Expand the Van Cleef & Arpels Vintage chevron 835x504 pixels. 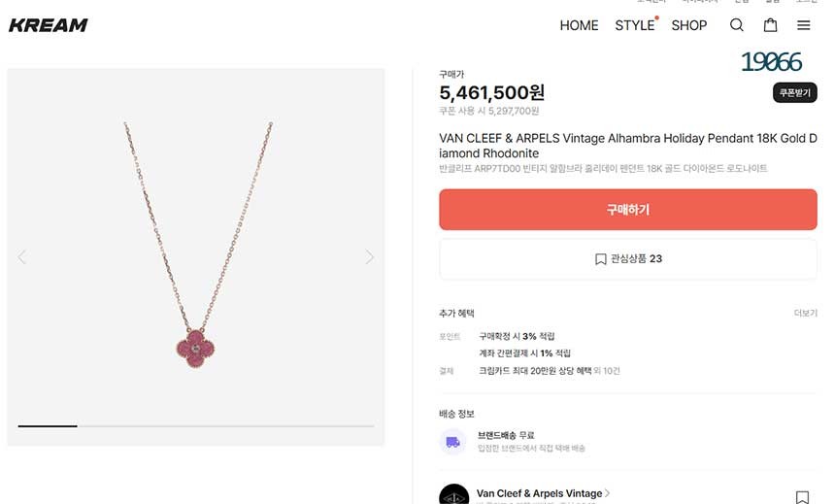pyautogui.click(x=608, y=493)
